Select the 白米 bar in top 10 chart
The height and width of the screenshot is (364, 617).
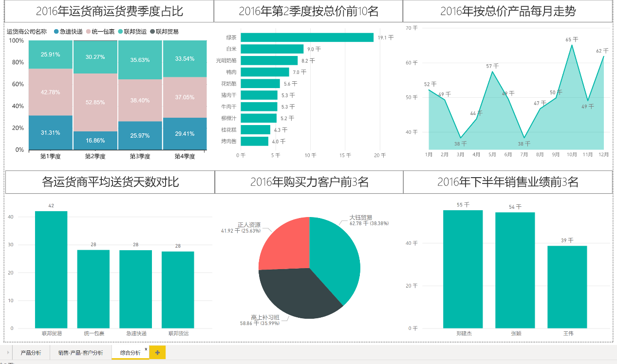pos(272,49)
